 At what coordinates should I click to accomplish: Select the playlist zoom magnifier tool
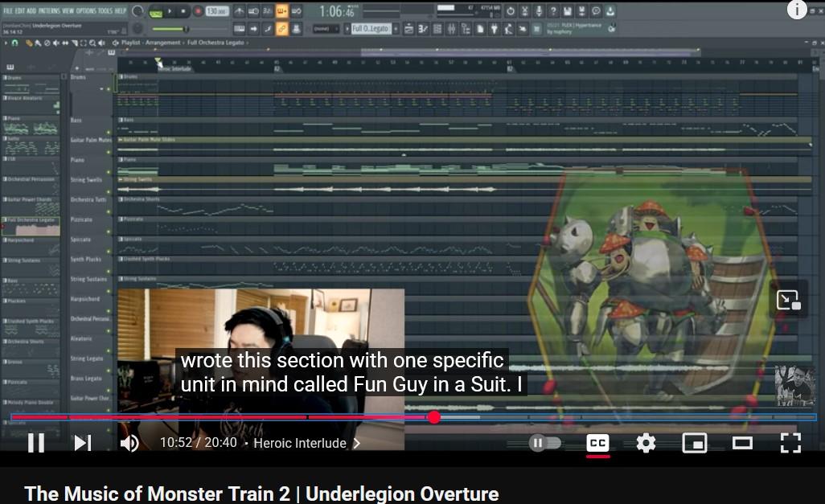92,43
